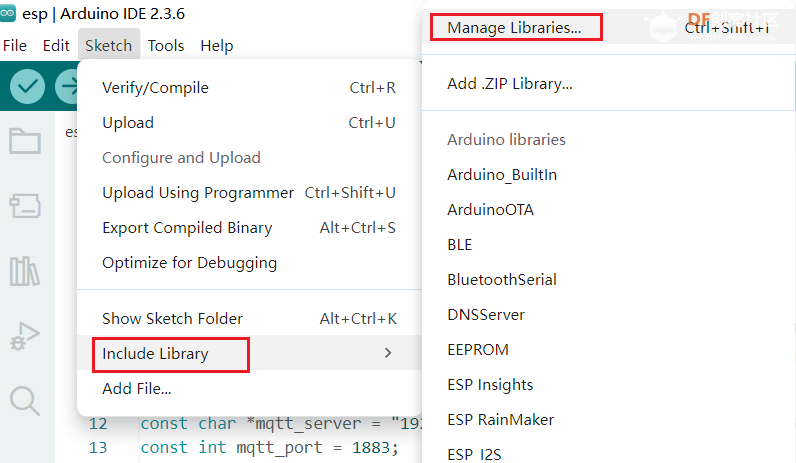This screenshot has height=463, width=796.
Task: Open the Debug sidebar icon
Action: (x=25, y=336)
